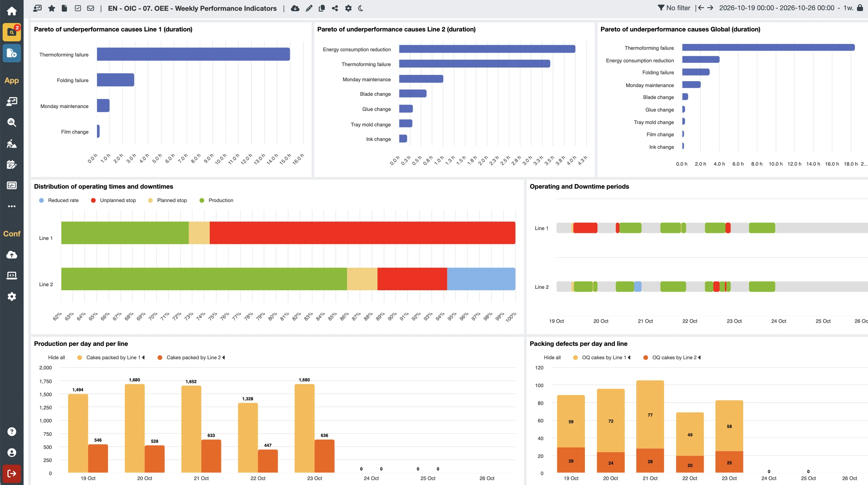This screenshot has width=868, height=485.
Task: Mark dashboard as favorite with star icon
Action: pos(51,8)
